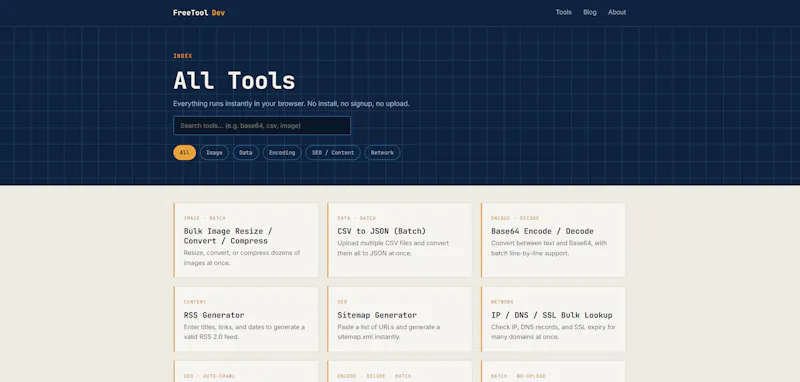
Task: Click the DATA · BATCH tag label
Action: pos(357,218)
